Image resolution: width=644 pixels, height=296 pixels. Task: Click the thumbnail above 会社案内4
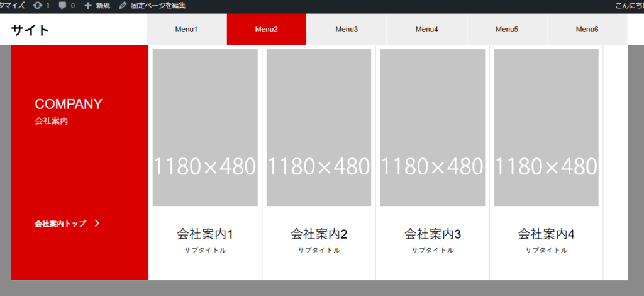tap(546, 127)
